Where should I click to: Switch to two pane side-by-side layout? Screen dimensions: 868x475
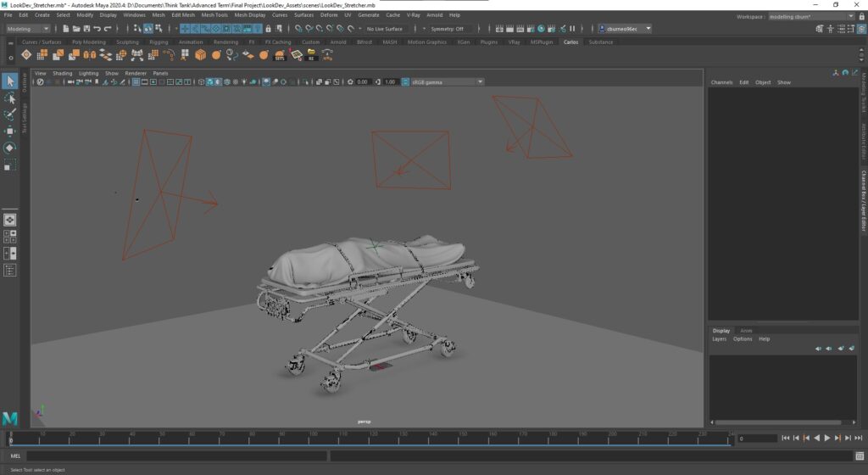tap(9, 254)
